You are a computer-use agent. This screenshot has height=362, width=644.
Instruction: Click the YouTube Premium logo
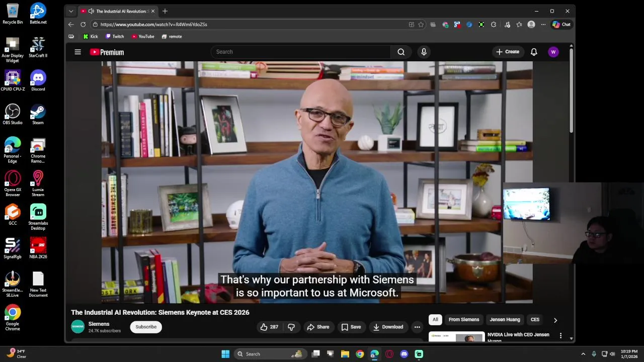tap(107, 52)
